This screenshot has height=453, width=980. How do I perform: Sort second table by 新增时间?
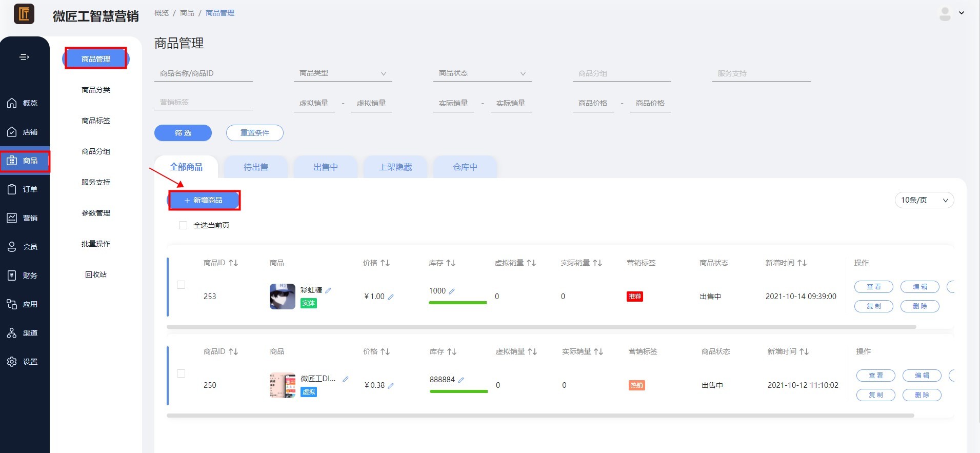pyautogui.click(x=804, y=351)
